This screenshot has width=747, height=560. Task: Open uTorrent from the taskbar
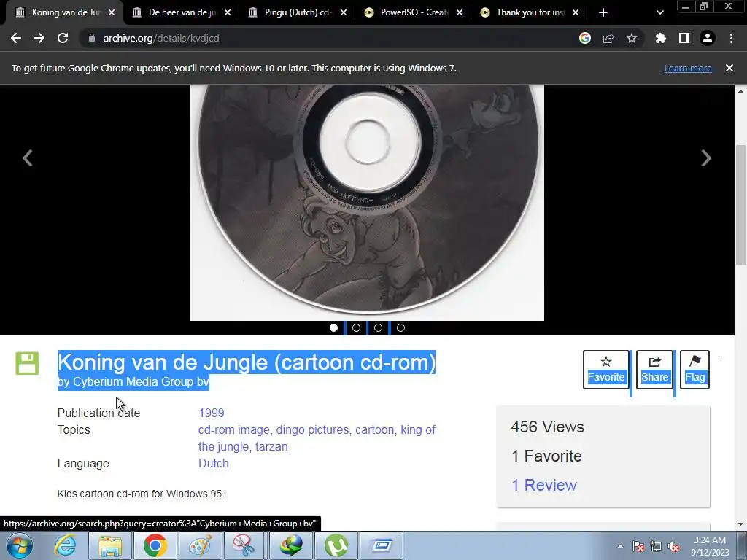tap(336, 545)
